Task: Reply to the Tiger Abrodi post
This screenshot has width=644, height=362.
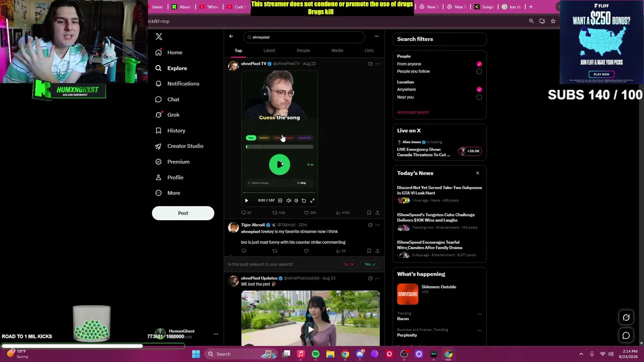Action: pos(244,251)
